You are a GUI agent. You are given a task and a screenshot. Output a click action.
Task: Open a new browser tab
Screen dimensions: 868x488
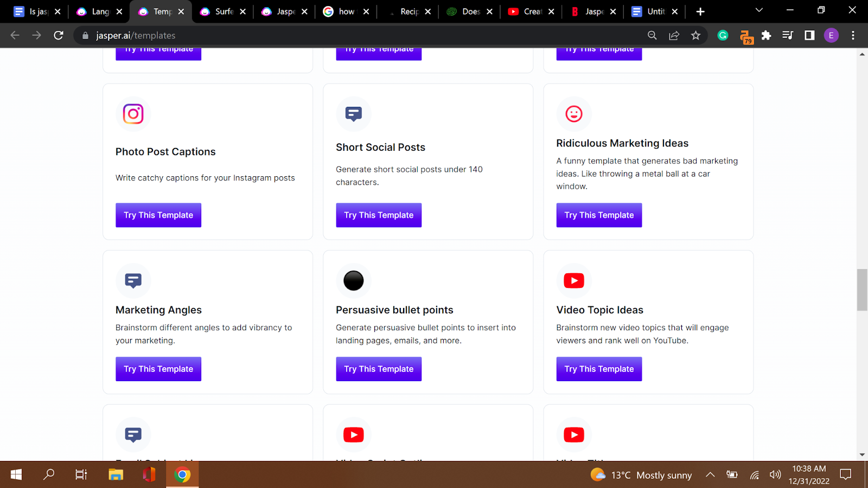coord(700,11)
